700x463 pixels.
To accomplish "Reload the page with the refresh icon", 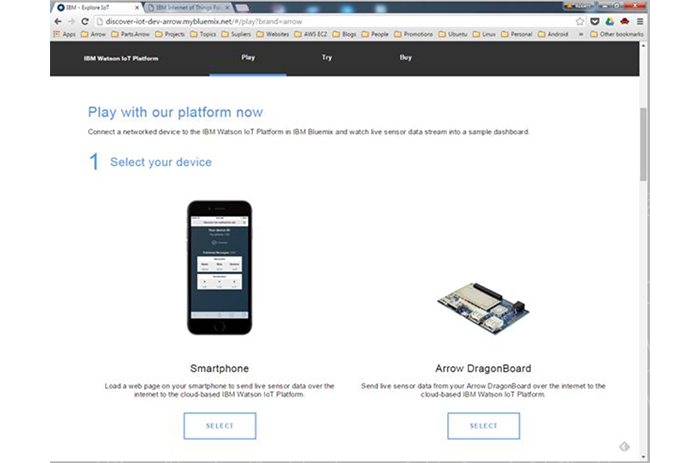I will coord(85,21).
